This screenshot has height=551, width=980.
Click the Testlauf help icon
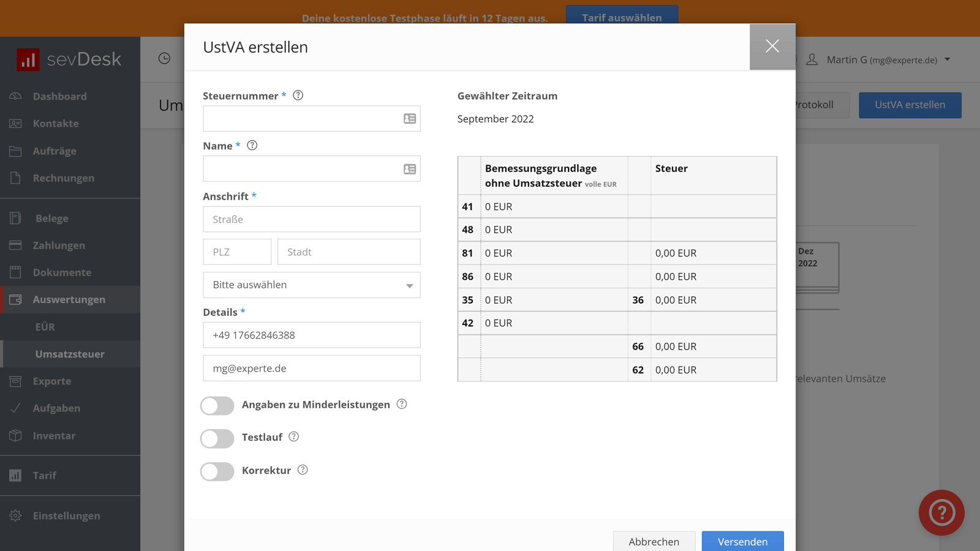(x=294, y=437)
